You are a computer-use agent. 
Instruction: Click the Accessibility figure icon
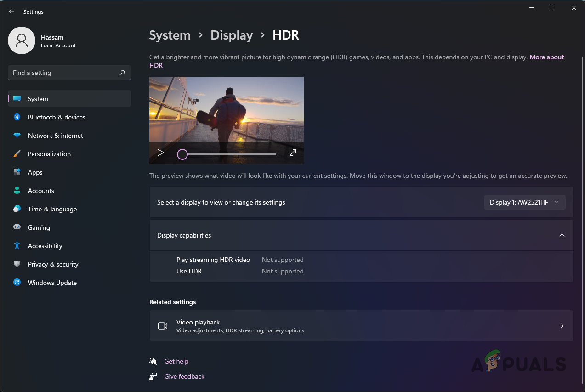point(17,246)
